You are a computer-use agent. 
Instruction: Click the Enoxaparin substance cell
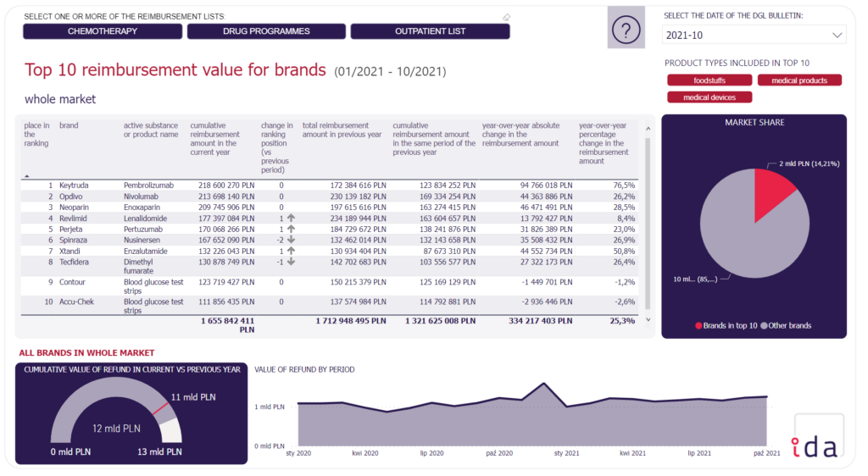(x=142, y=208)
